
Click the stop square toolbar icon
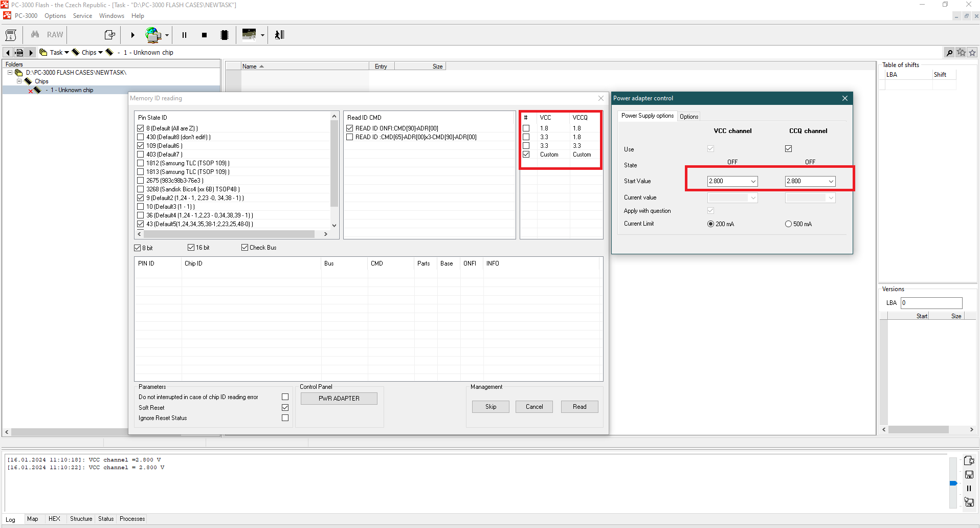(x=204, y=35)
